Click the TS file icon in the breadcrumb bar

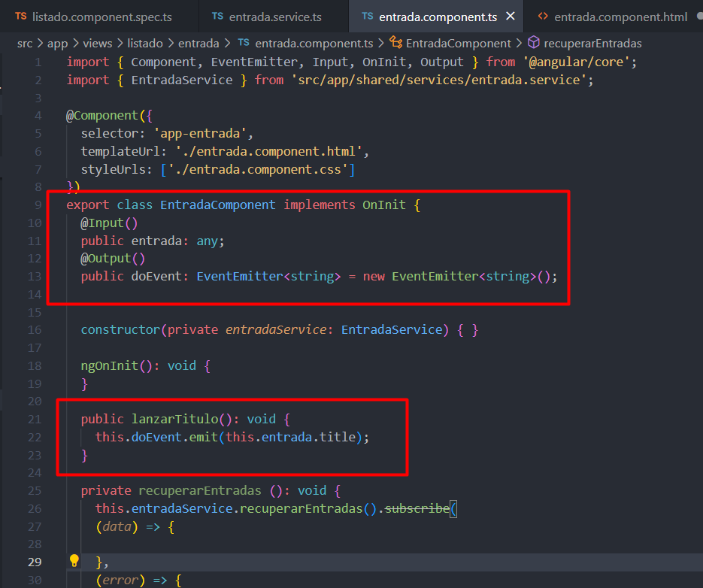click(x=244, y=44)
